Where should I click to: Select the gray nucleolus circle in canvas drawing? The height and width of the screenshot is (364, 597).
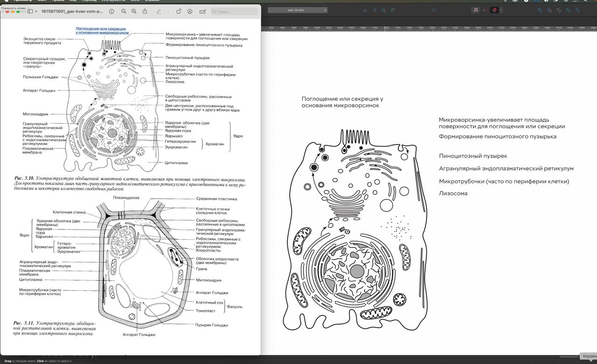[357, 271]
